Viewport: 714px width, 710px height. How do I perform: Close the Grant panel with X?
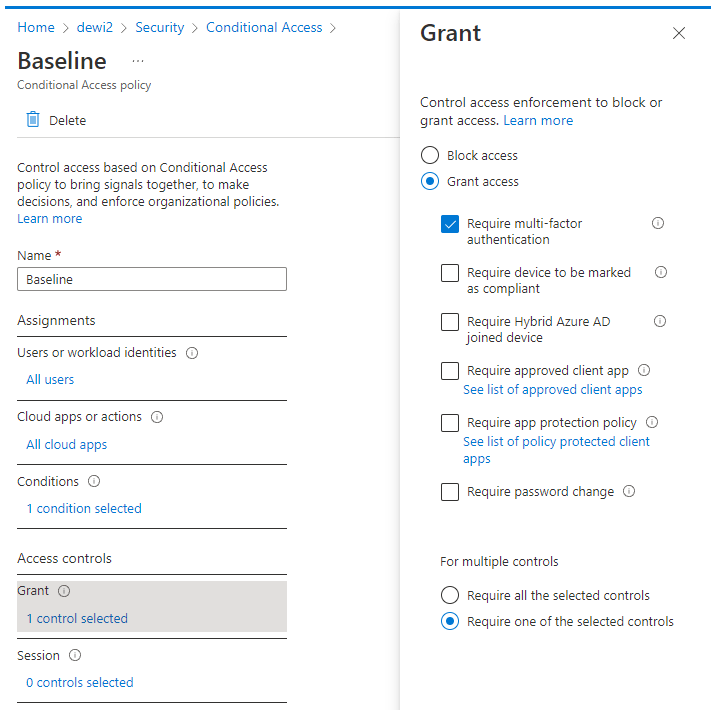coord(679,33)
